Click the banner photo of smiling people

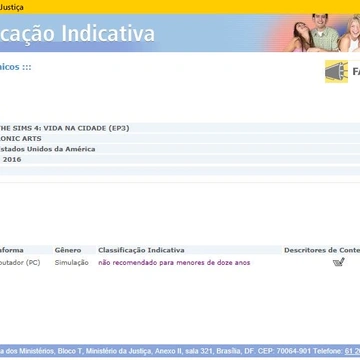322,33
